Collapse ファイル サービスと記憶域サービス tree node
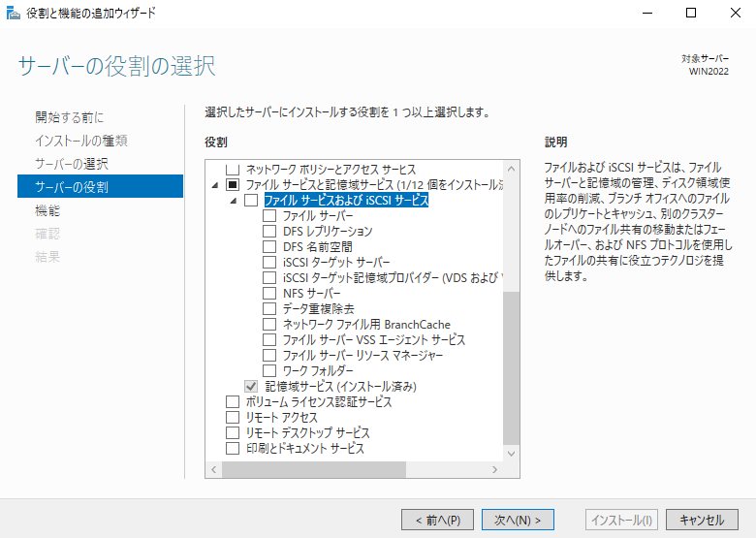Viewport: 756px width, 538px height. (x=214, y=185)
